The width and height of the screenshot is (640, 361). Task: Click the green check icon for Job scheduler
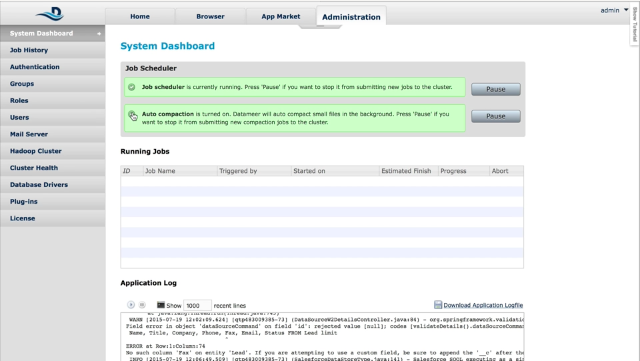coord(131,87)
